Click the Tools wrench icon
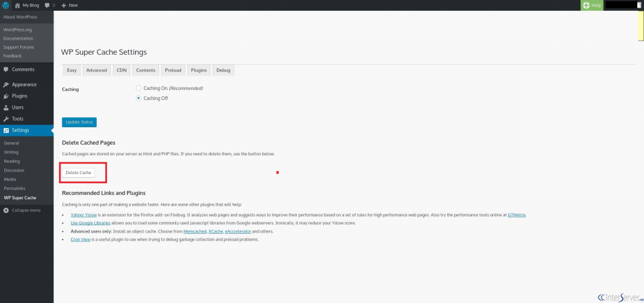 click(6, 119)
